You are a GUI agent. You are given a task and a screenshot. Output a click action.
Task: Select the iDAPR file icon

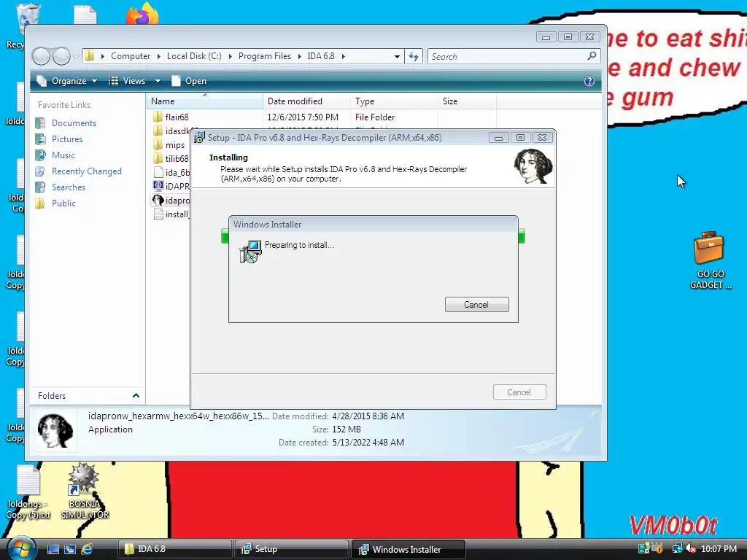tap(158, 186)
